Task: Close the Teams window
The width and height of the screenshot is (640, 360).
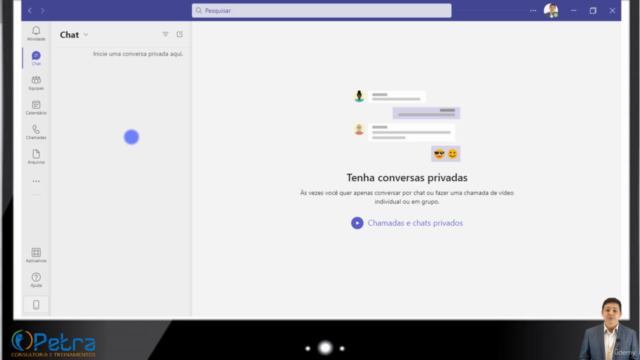Action: point(612,11)
